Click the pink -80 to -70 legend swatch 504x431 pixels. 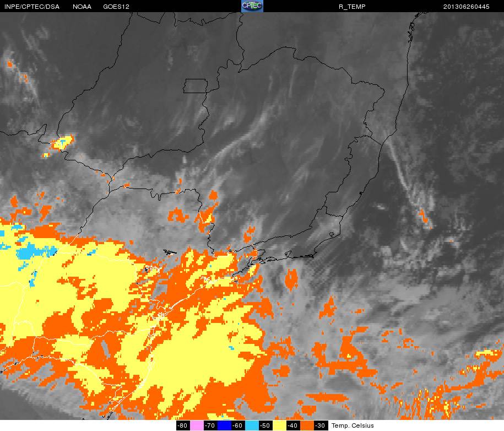point(197,425)
